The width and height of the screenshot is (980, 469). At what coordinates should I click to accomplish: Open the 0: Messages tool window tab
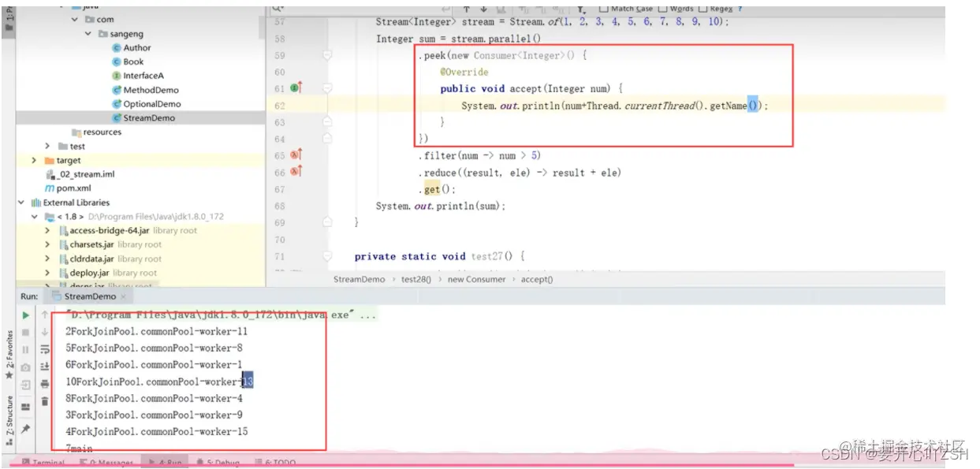pyautogui.click(x=106, y=463)
